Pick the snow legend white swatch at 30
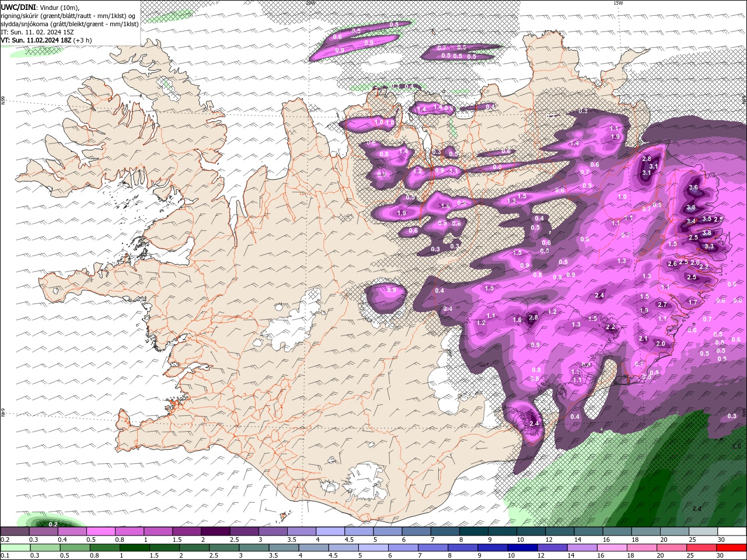Viewport: 747px width, 560px height. pos(731,531)
